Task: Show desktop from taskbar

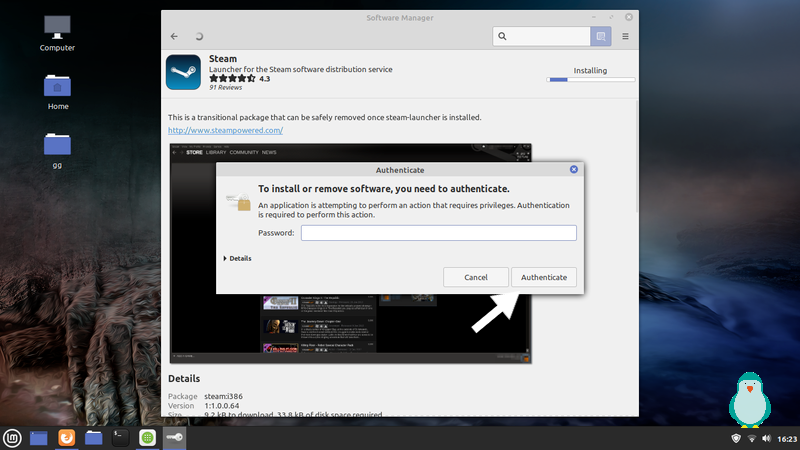Action: (x=39, y=438)
